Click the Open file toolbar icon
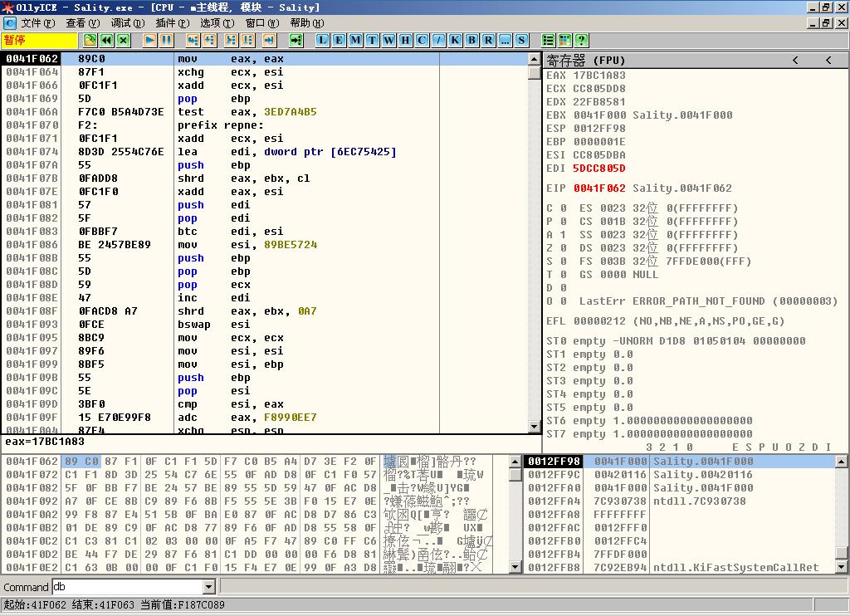This screenshot has height=616, width=850. tap(89, 40)
